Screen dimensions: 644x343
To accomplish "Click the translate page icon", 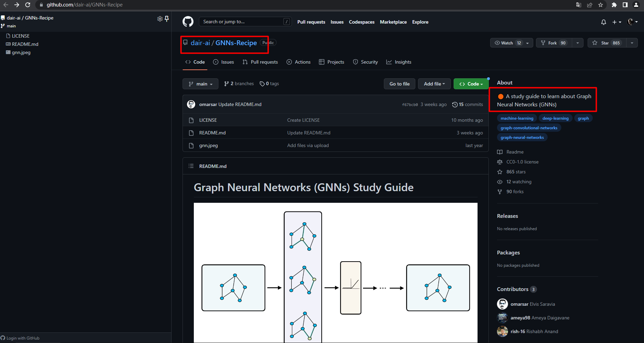I will [579, 5].
